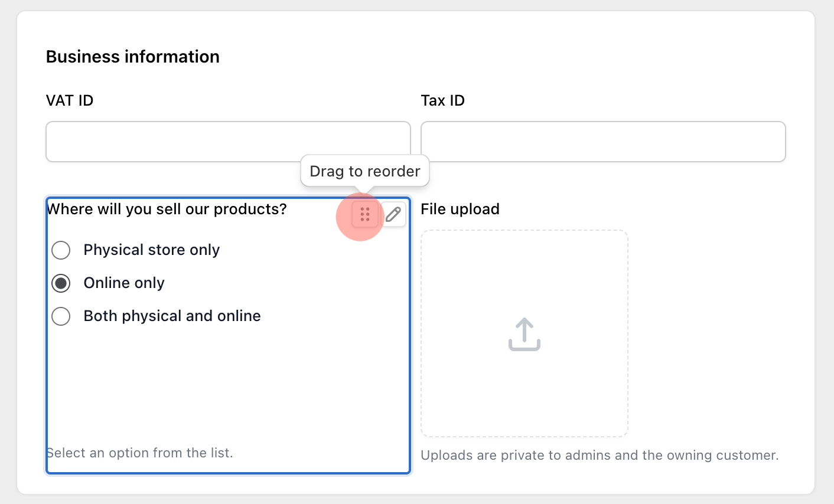834x504 pixels.
Task: Click the "Where will you sell our products?" label
Action: tap(167, 209)
